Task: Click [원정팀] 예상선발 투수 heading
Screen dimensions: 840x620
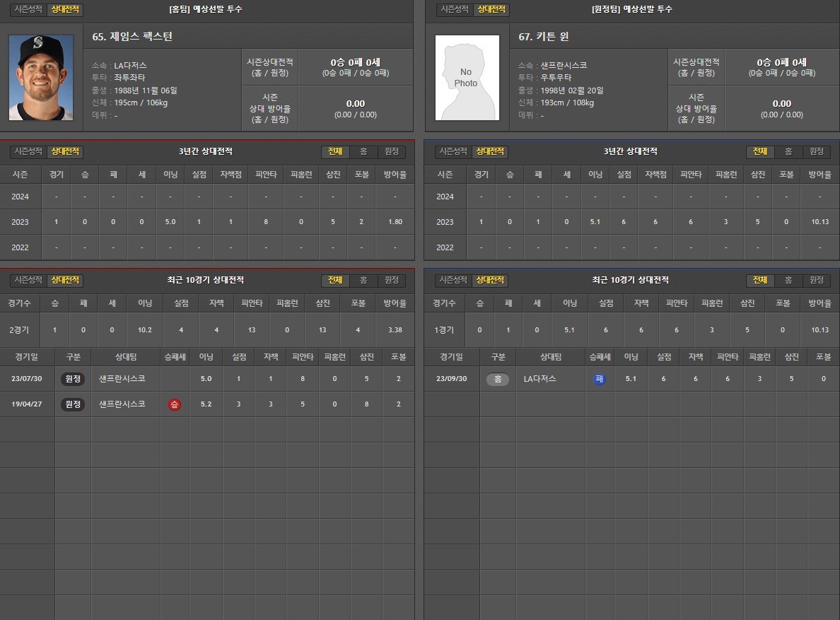Action: pyautogui.click(x=632, y=9)
